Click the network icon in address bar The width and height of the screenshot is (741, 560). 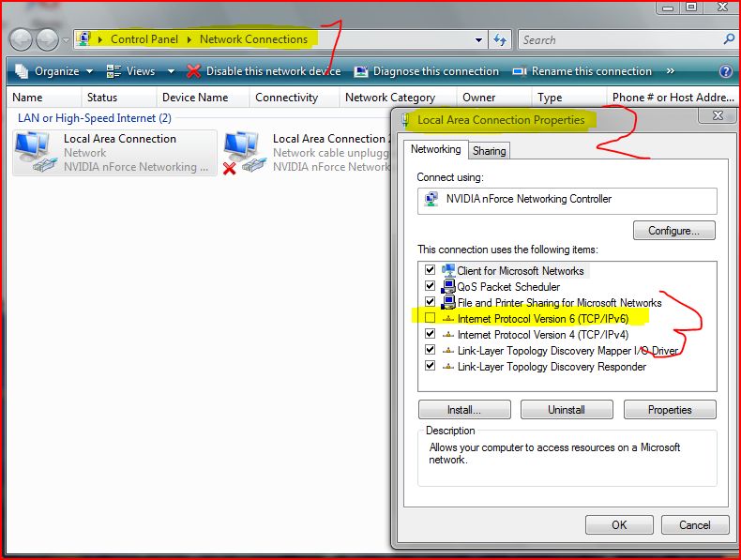[84, 38]
